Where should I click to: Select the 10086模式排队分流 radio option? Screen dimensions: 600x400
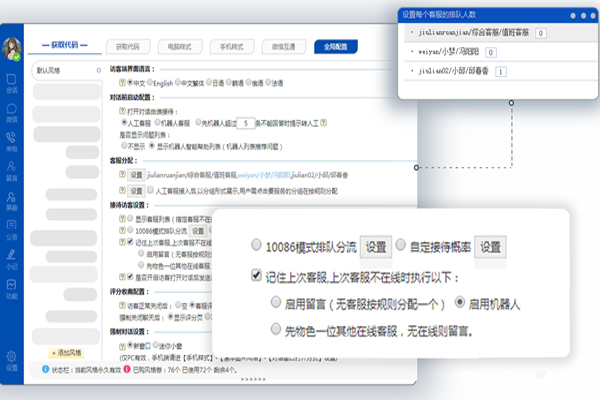[258, 246]
